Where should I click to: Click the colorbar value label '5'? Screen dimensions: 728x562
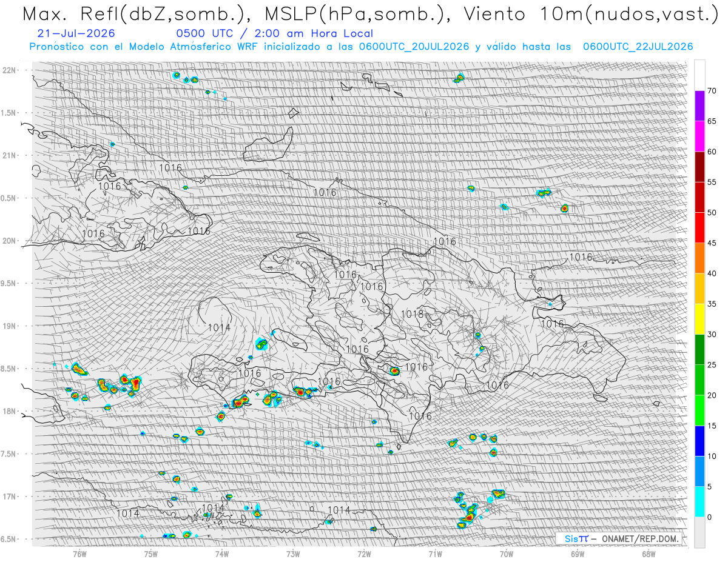point(709,486)
